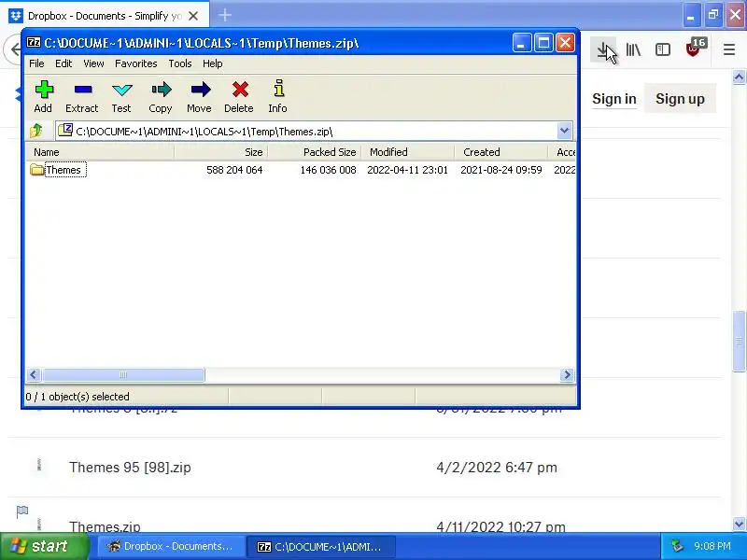The image size is (747, 560).
Task: Delete item using the red X button
Action: (239, 97)
